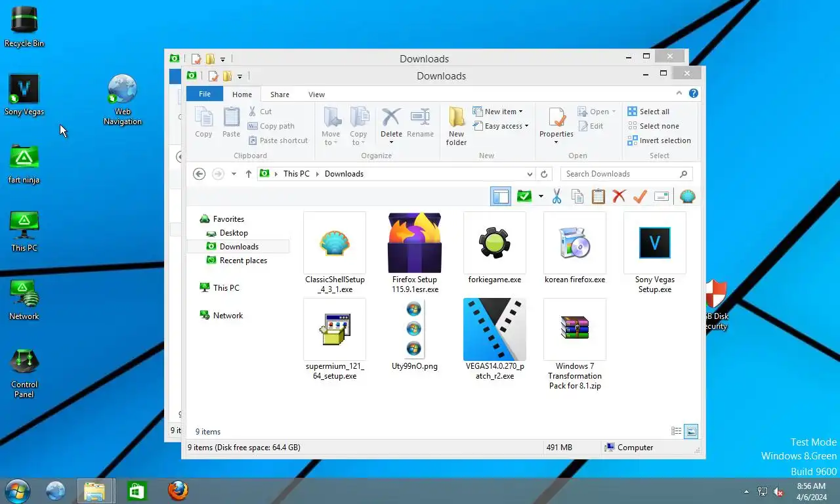Click Cut in Clipboard group
Viewport: 840px width, 504px height.
point(260,112)
